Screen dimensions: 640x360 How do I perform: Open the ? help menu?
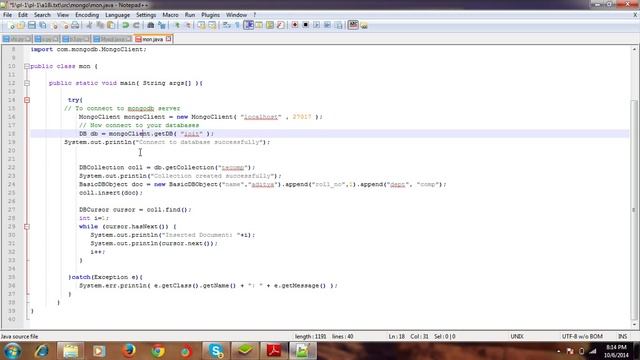[255, 15]
